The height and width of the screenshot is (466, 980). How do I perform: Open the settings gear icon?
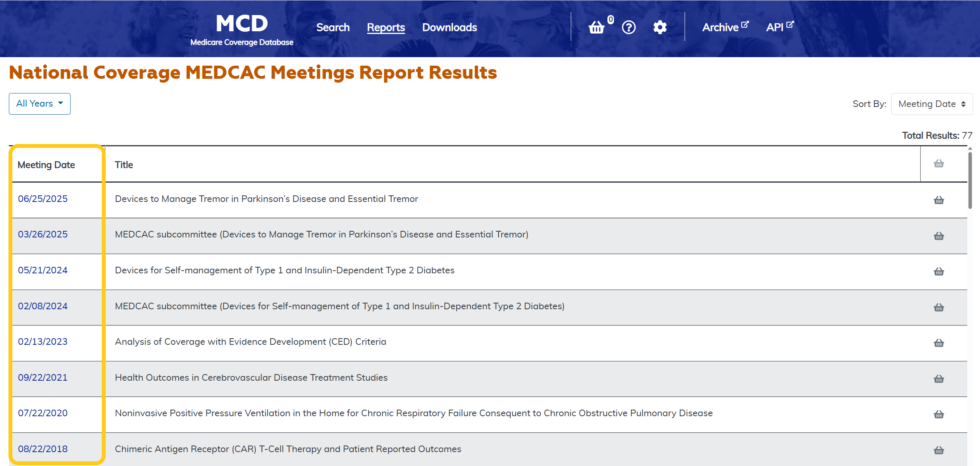[x=660, y=27]
